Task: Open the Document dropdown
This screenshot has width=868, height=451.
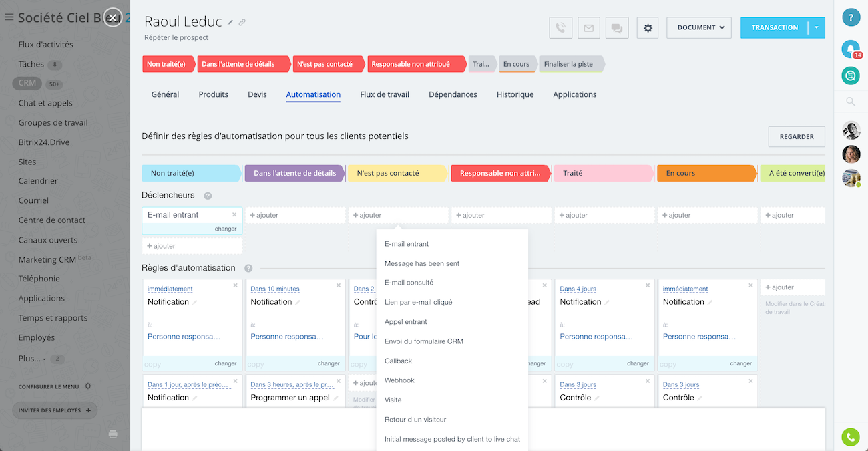Action: pyautogui.click(x=698, y=27)
